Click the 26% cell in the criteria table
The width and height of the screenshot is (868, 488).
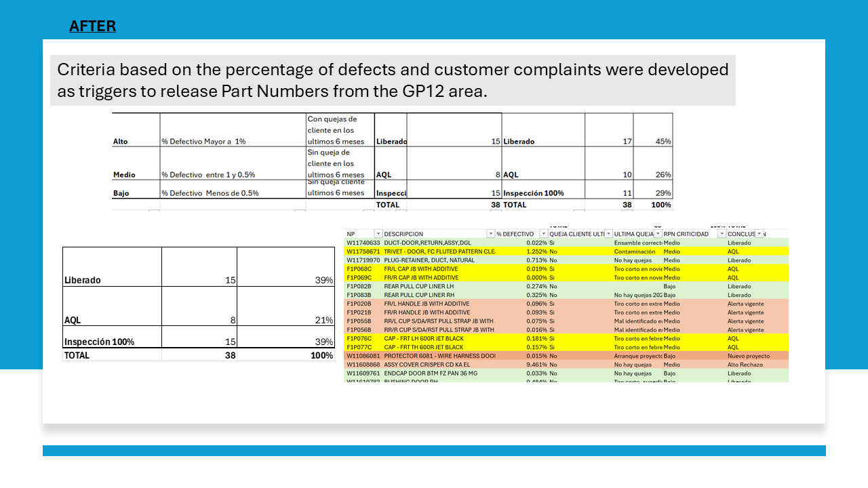(653, 163)
